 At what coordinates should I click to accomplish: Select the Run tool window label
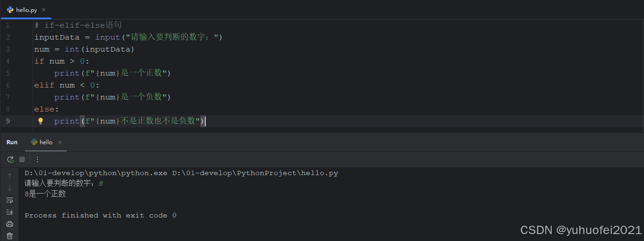pos(12,142)
